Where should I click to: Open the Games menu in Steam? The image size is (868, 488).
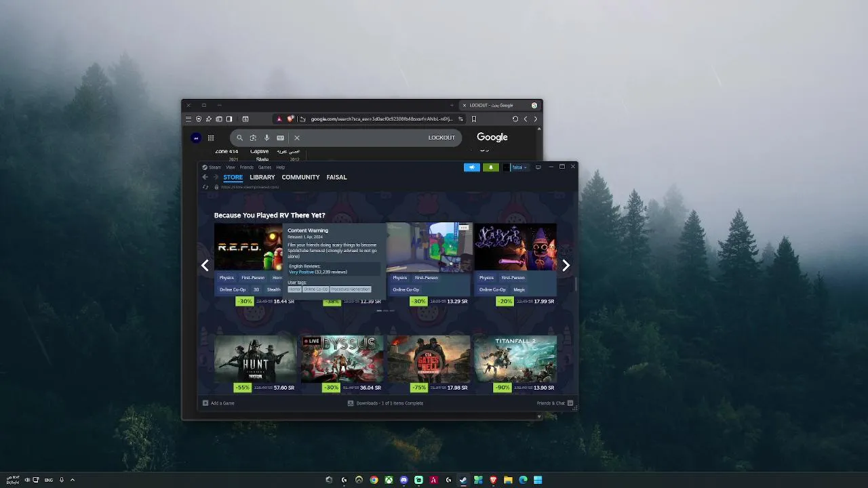tap(264, 167)
